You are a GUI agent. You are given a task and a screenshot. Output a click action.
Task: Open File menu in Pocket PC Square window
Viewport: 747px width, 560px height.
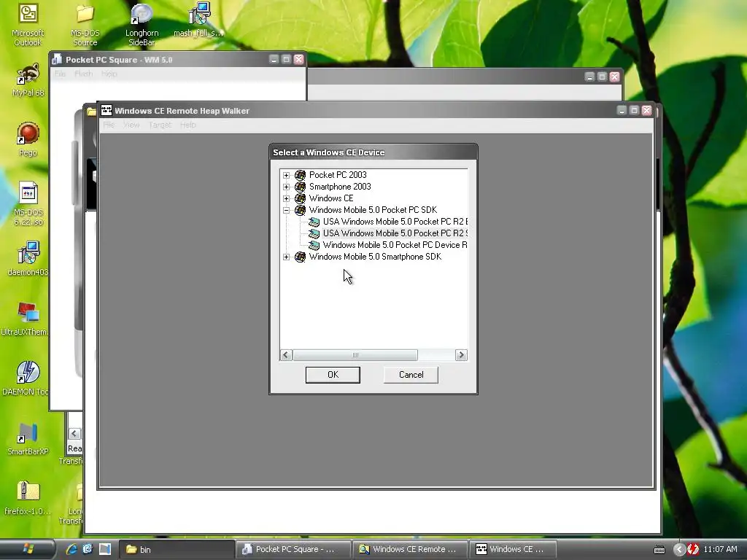(x=60, y=74)
